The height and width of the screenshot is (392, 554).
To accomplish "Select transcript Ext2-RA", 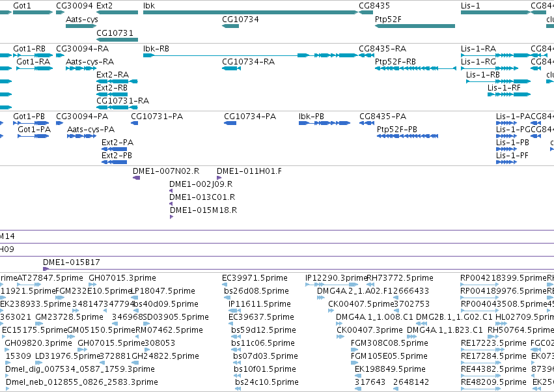I will click(117, 81).
